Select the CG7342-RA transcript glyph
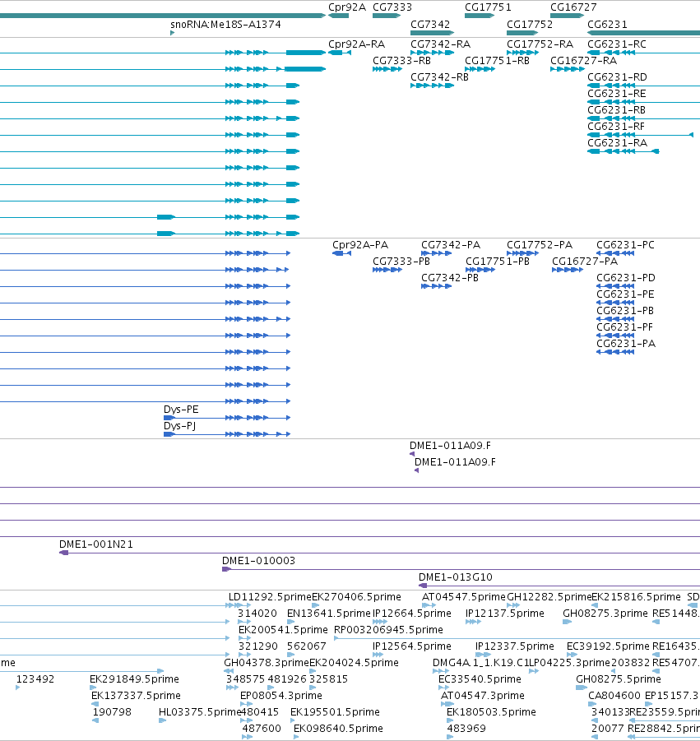This screenshot has height=741, width=700. (x=432, y=53)
